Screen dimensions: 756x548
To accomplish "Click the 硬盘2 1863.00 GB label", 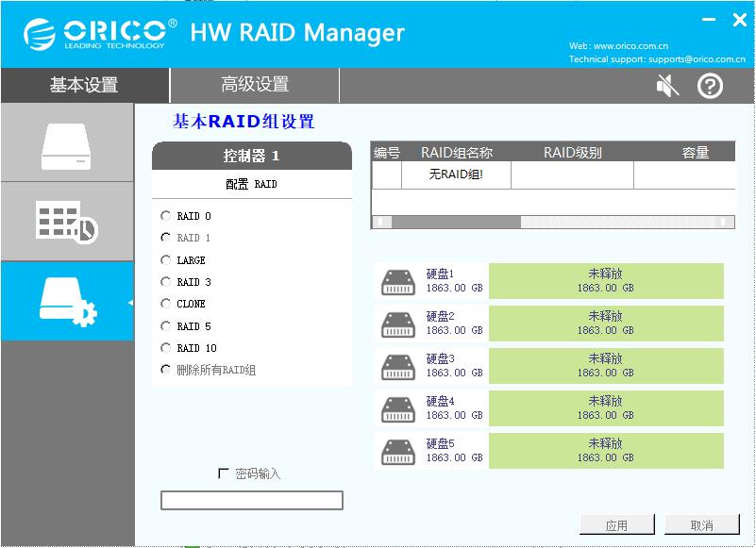I will tap(454, 324).
